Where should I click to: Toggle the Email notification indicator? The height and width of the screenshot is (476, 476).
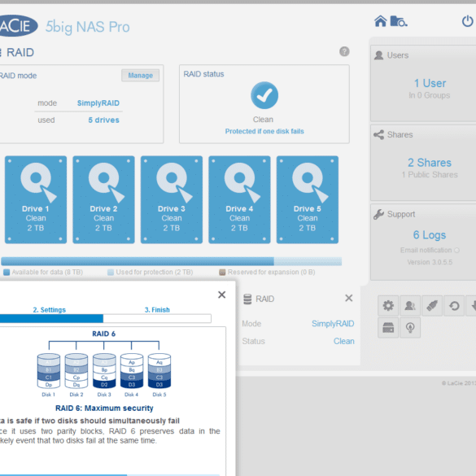coord(456,250)
